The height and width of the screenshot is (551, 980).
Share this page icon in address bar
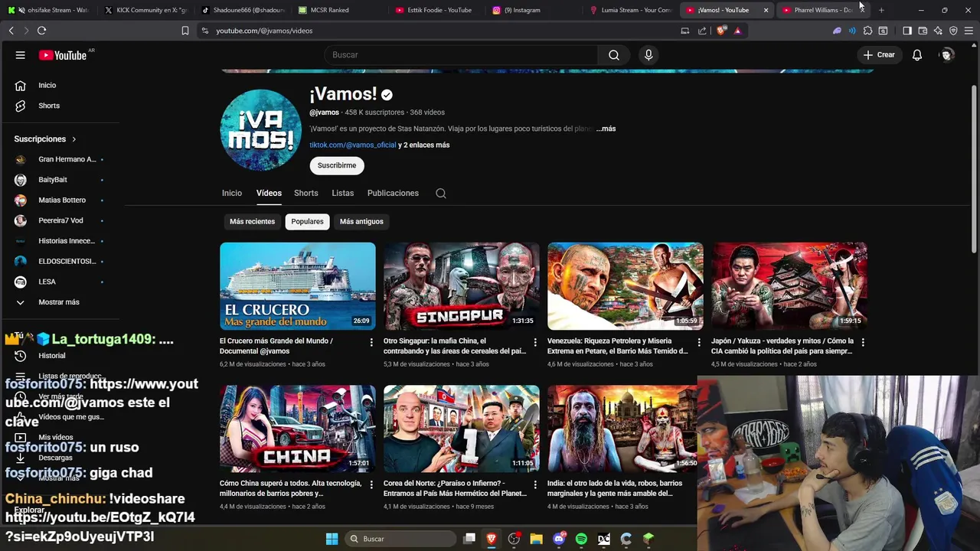pyautogui.click(x=702, y=31)
